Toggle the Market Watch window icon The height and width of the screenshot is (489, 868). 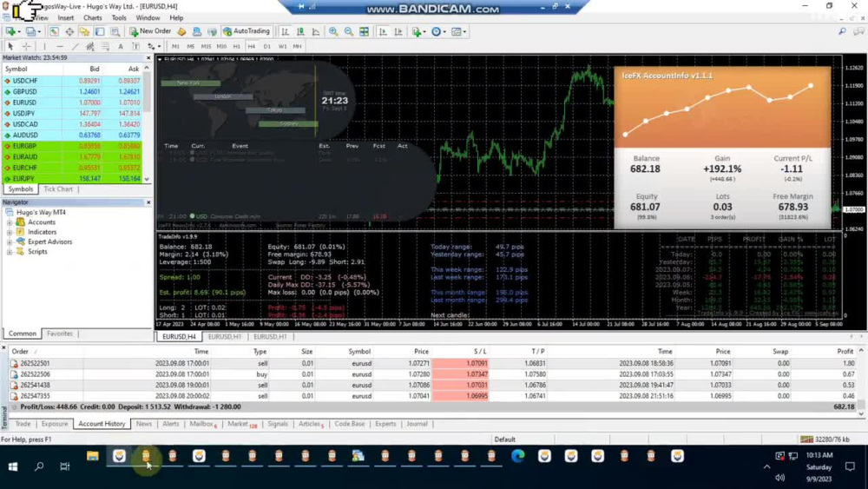(x=54, y=31)
